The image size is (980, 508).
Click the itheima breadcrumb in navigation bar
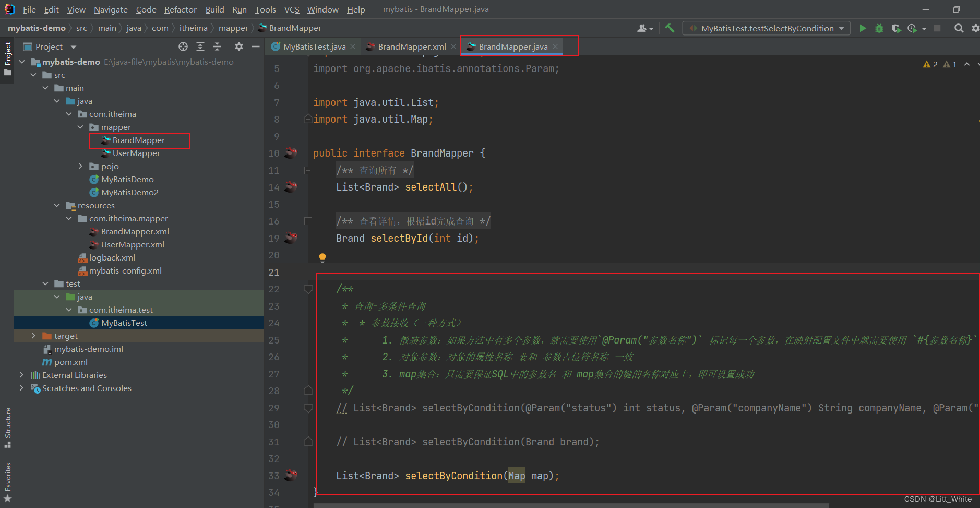click(x=194, y=28)
